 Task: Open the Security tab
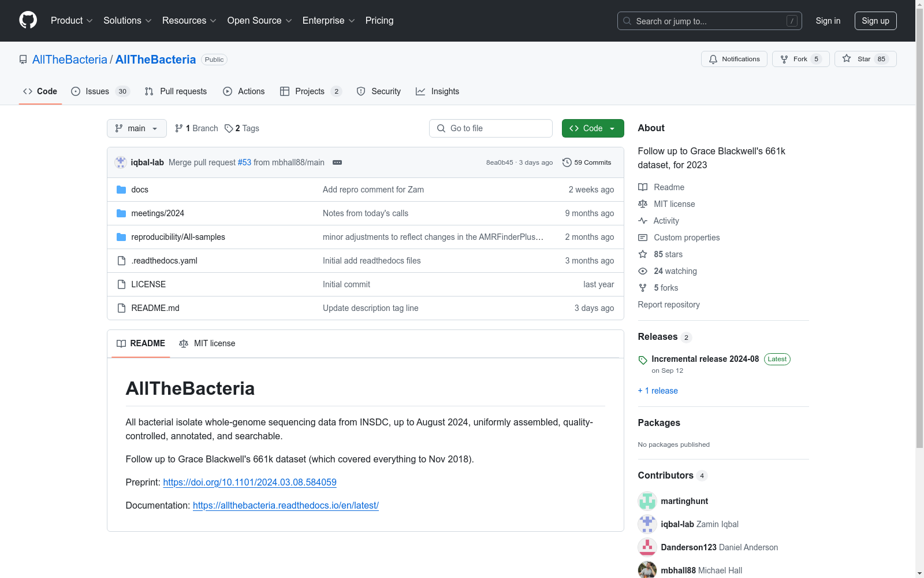point(379,91)
